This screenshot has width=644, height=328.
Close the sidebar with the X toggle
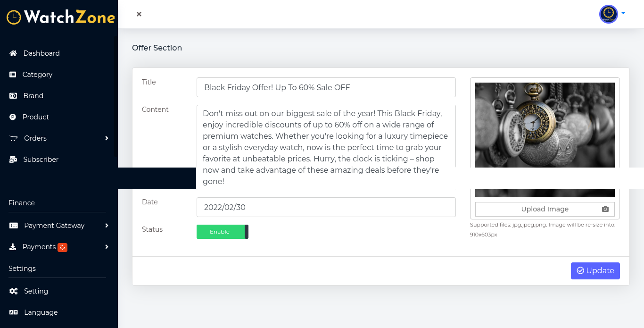139,14
